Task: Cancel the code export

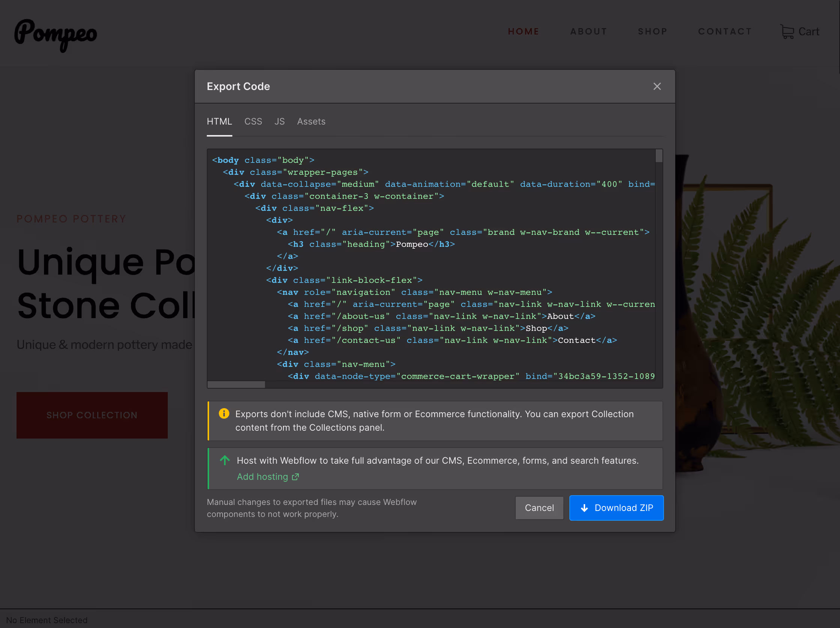Action: pyautogui.click(x=539, y=508)
